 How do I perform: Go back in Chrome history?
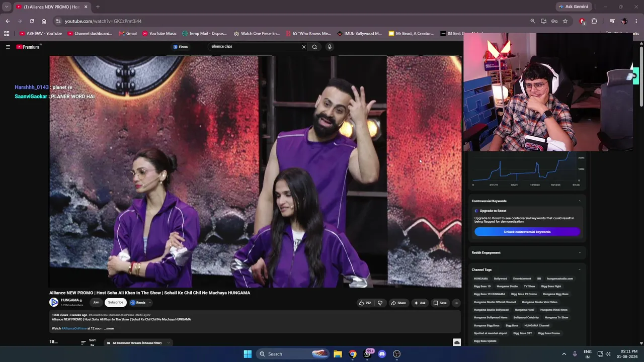click(8, 21)
